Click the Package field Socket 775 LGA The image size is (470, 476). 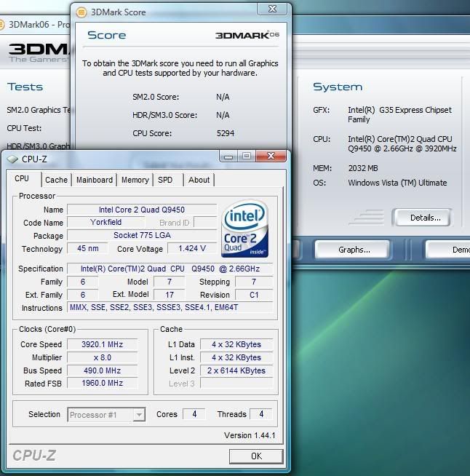click(142, 235)
